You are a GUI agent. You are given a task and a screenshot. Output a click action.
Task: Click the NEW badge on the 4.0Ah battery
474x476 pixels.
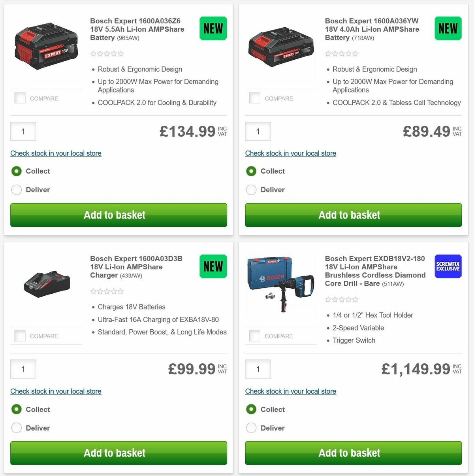click(448, 28)
